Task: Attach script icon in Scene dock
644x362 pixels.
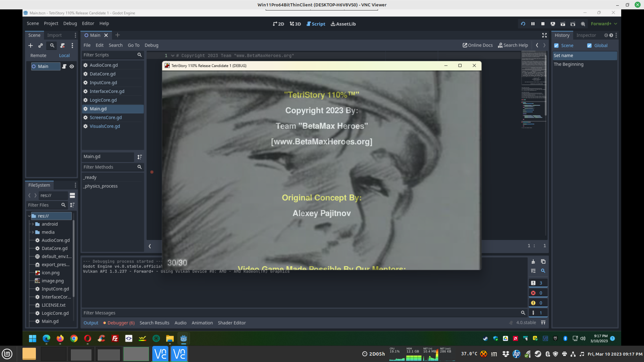Action: [62, 46]
